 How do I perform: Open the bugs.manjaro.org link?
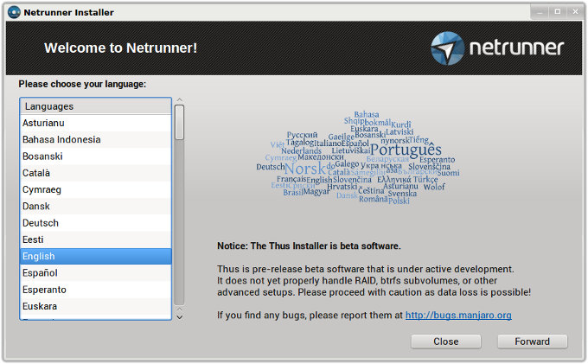coord(458,316)
